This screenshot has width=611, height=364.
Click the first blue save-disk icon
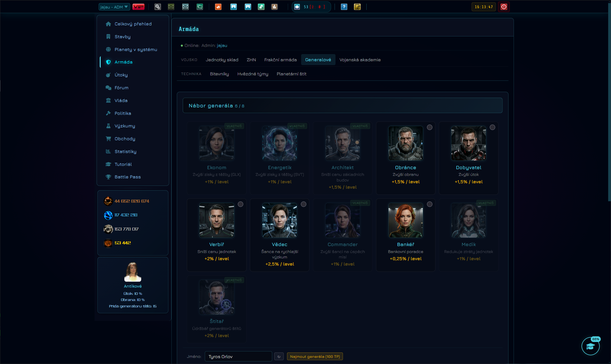pos(233,7)
